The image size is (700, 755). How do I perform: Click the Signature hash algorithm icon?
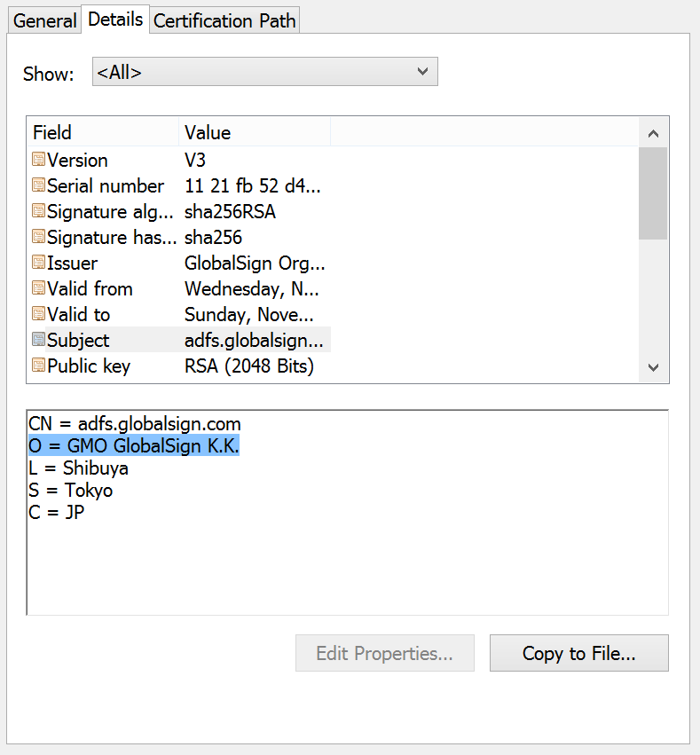38,238
